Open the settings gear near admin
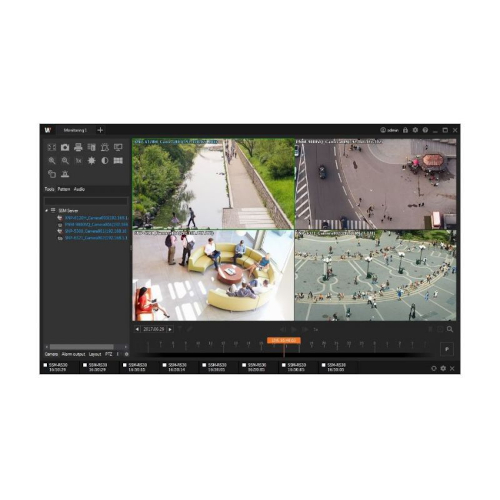 [415, 130]
